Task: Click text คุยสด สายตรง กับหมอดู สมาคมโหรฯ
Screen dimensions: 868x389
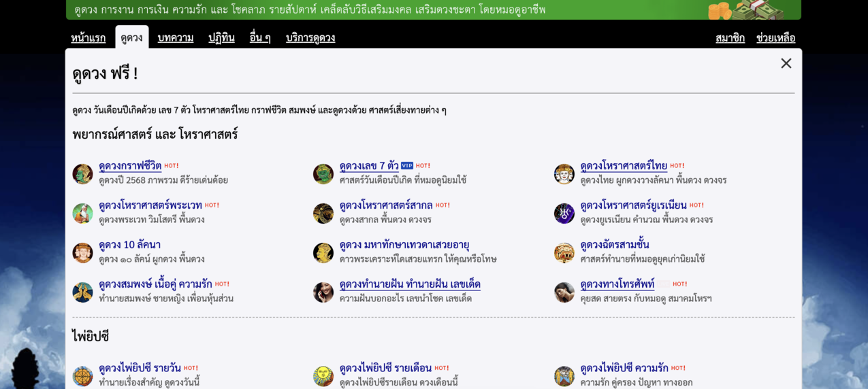Action: (646, 299)
